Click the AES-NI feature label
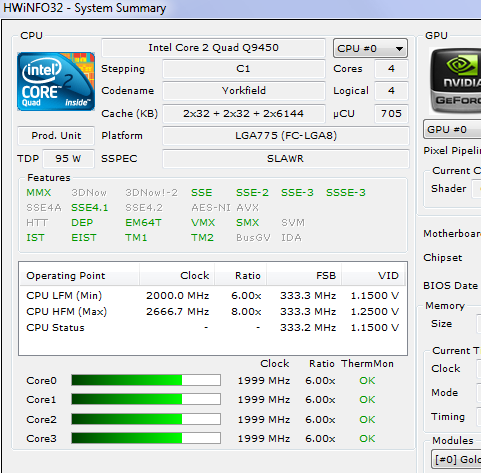The height and width of the screenshot is (473, 481). pos(211,208)
